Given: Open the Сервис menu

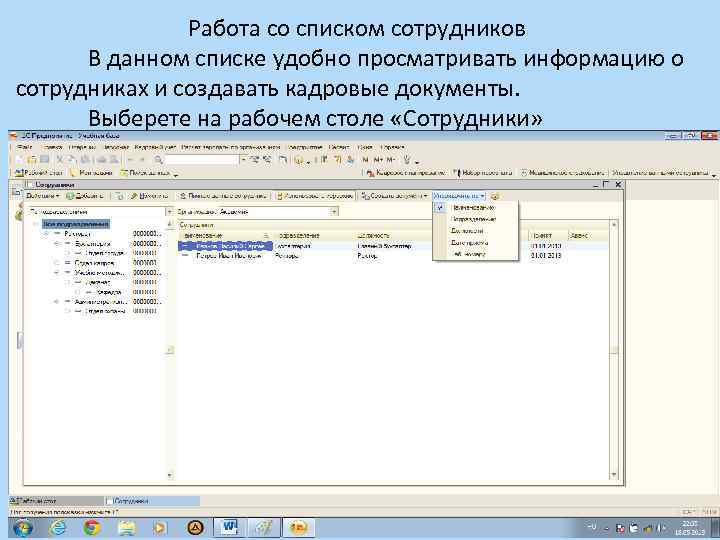Looking at the screenshot, I should [x=339, y=147].
